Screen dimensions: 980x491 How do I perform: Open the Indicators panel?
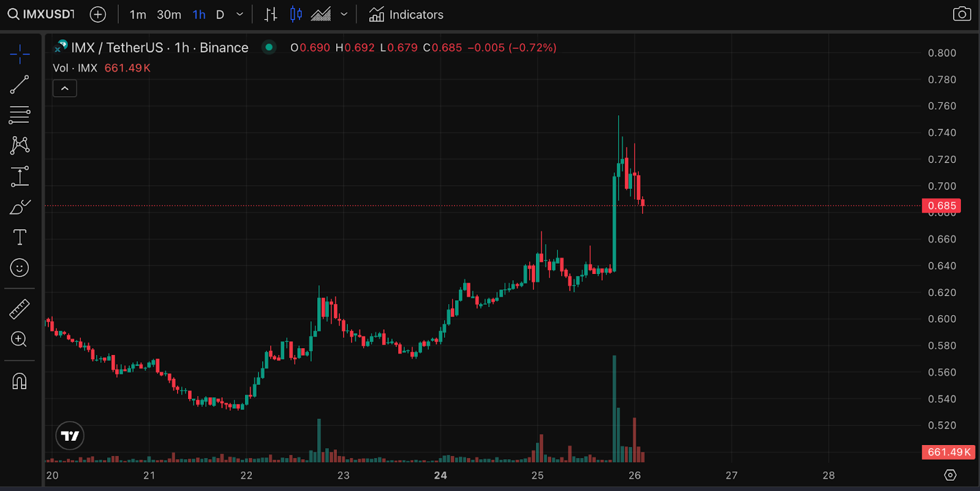(x=406, y=15)
